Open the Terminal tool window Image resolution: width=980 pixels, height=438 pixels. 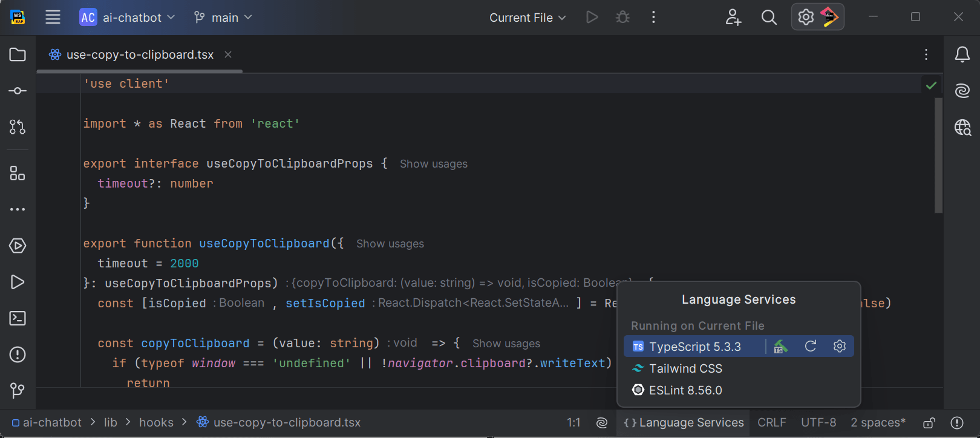pyautogui.click(x=18, y=318)
